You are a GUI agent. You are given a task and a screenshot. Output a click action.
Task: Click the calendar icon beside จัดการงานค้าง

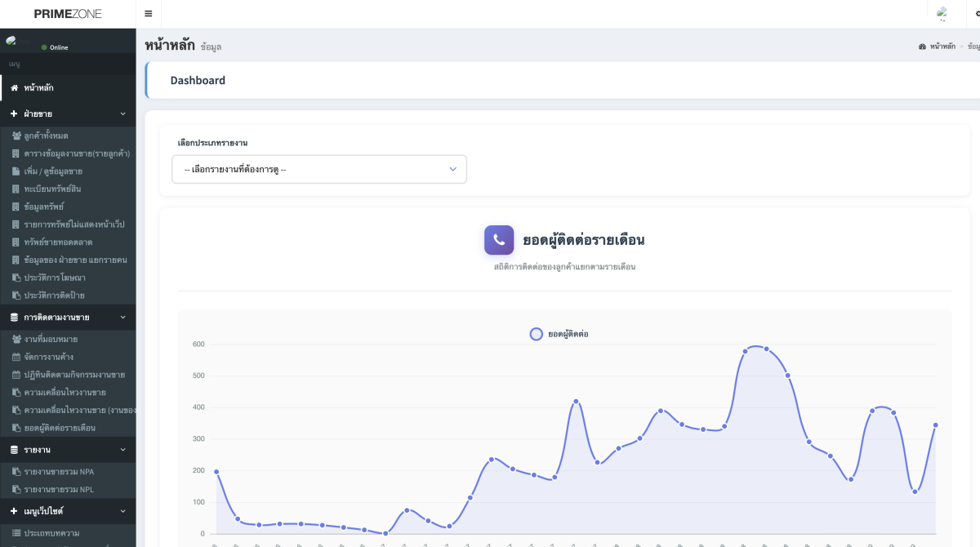point(16,357)
